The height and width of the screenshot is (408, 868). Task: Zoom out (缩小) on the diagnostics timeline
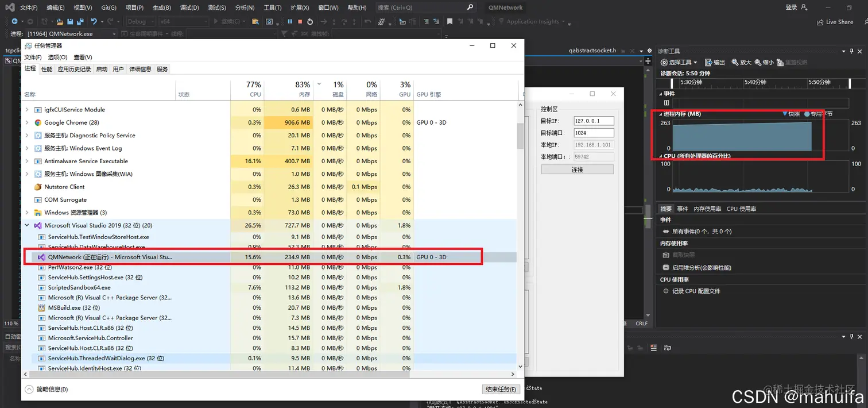point(758,62)
